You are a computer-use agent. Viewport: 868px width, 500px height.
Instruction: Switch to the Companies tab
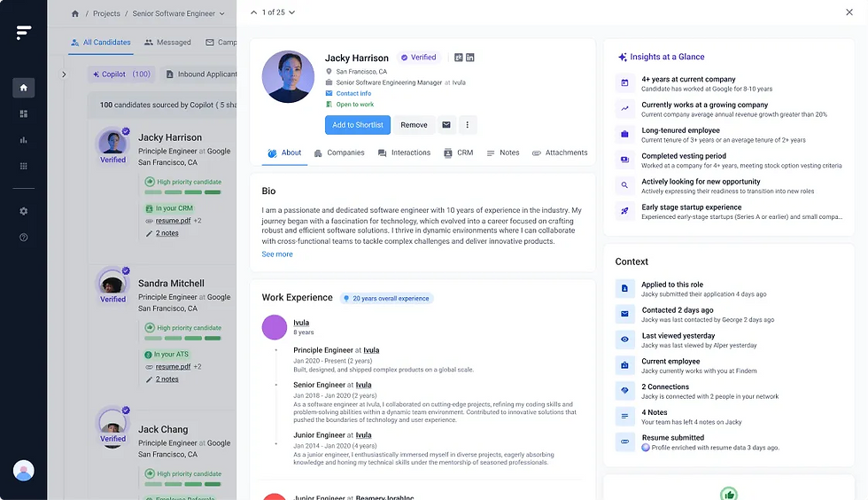pos(338,153)
